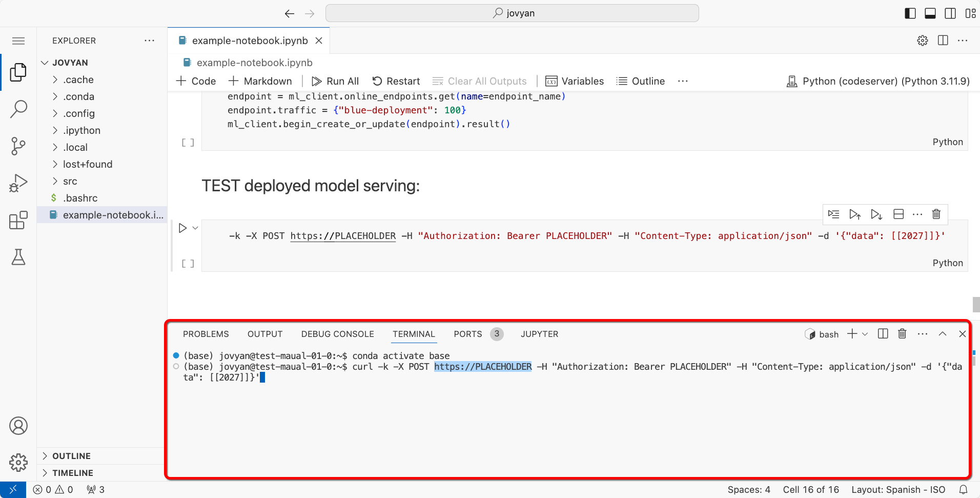Select the Python (codeserver) kernel picker
The width and height of the screenshot is (980, 498).
(878, 81)
